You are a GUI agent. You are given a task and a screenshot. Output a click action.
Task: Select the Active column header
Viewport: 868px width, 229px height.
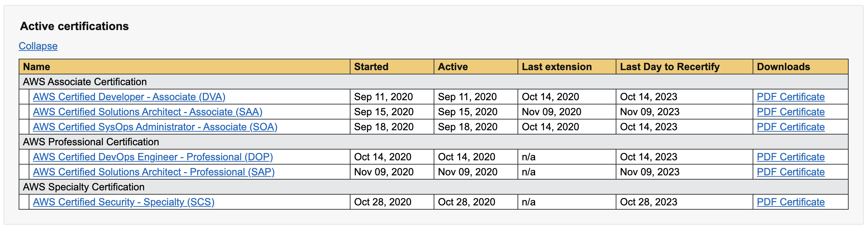pyautogui.click(x=452, y=67)
